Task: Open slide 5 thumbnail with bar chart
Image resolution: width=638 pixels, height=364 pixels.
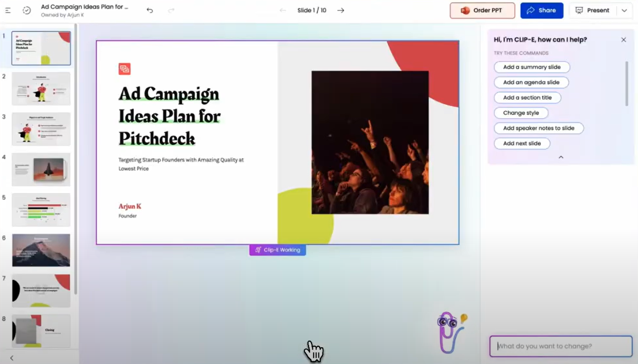Action: (41, 210)
